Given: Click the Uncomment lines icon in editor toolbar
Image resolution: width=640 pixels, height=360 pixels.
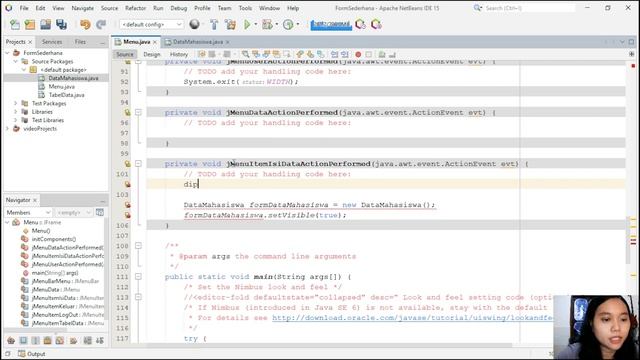Looking at the screenshot, I should pos(392,54).
